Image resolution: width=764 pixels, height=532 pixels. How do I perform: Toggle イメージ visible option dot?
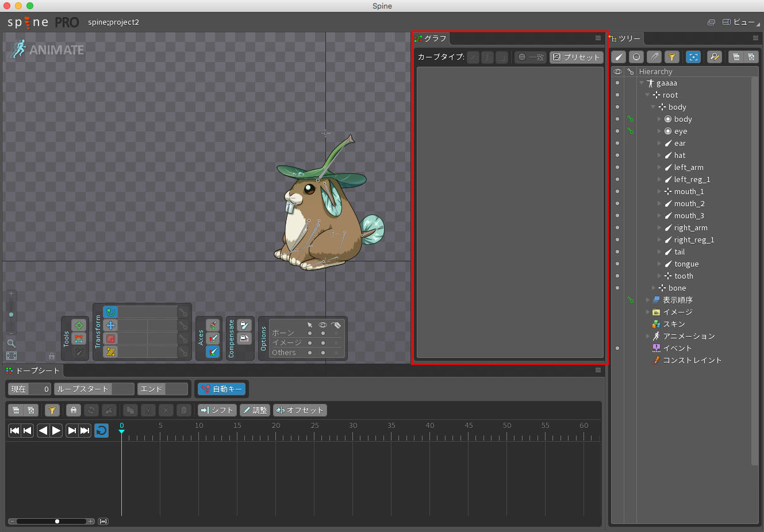(323, 343)
